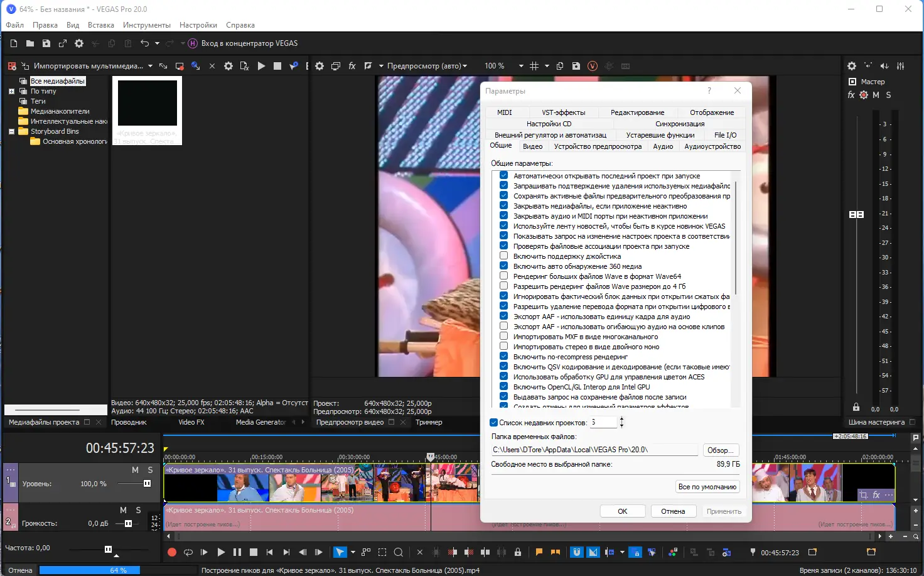
Task: Open the split-screen view icon in preview toolbar
Action: (368, 66)
